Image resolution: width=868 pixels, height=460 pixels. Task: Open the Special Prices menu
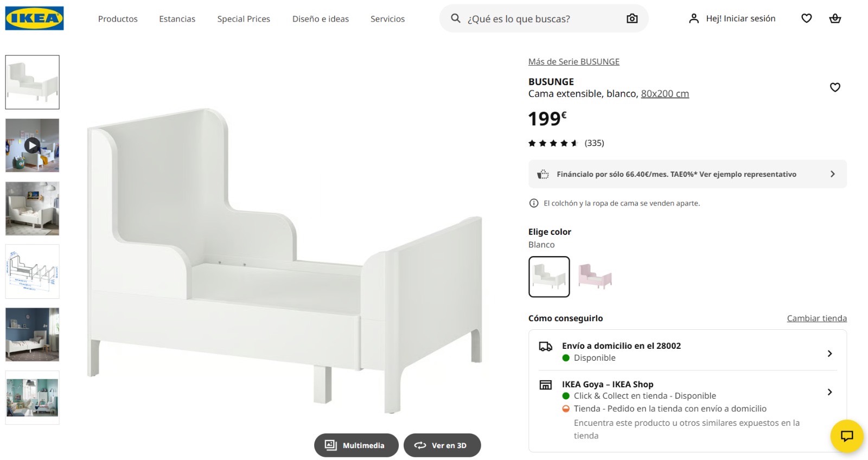click(244, 19)
